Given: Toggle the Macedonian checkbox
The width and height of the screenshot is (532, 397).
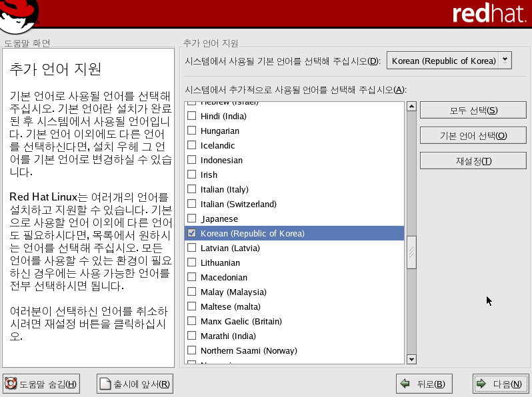Looking at the screenshot, I should coord(192,277).
